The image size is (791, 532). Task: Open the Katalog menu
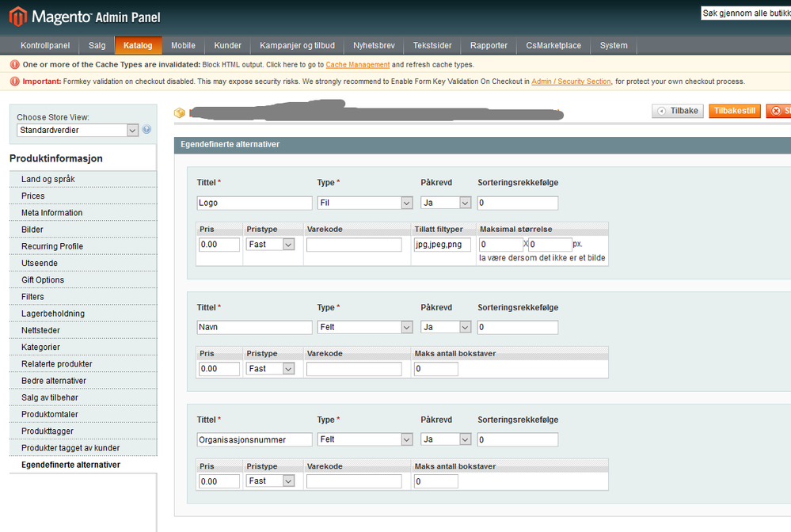click(x=138, y=45)
